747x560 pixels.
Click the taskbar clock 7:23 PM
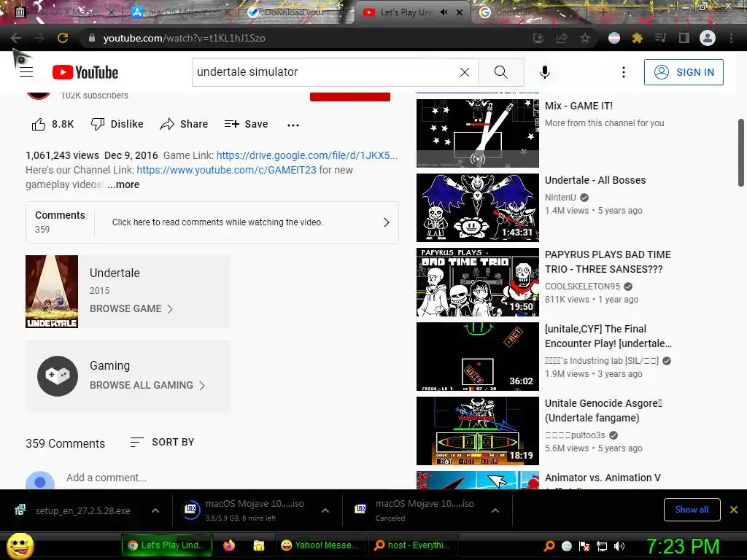(x=683, y=546)
